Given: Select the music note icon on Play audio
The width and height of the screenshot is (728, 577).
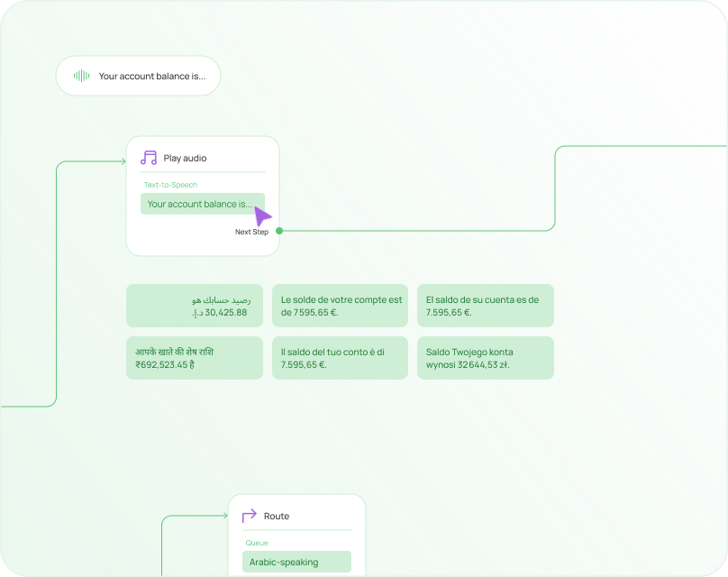Looking at the screenshot, I should click(147, 158).
